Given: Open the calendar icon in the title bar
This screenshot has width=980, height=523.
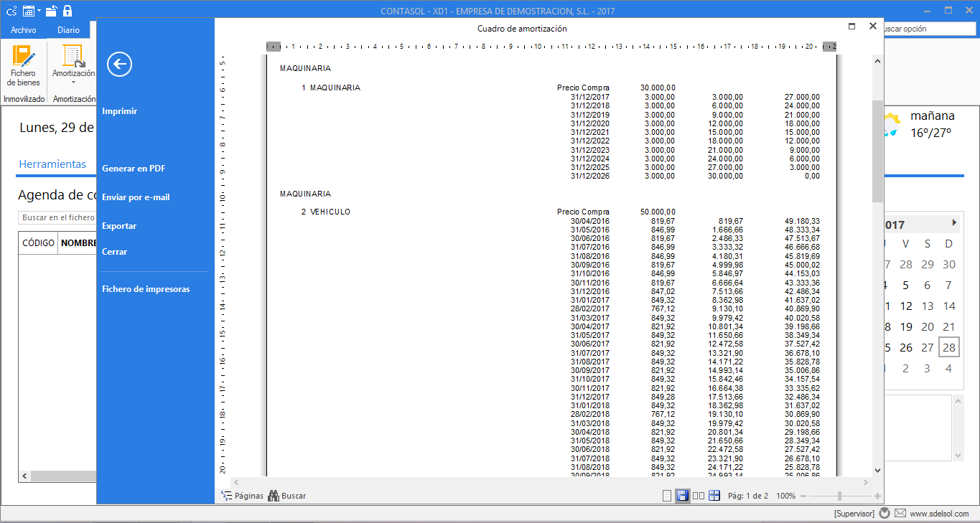Looking at the screenshot, I should (28, 11).
